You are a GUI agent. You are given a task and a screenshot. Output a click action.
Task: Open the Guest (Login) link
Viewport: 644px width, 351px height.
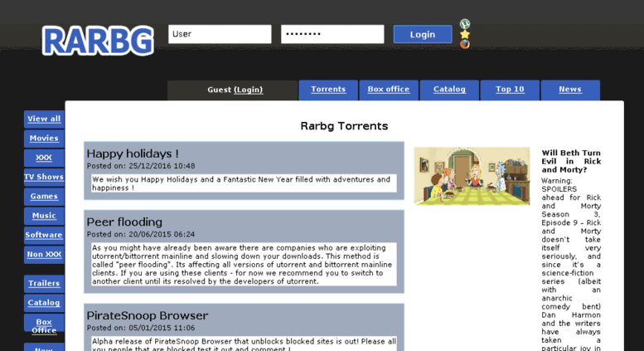[x=248, y=90]
